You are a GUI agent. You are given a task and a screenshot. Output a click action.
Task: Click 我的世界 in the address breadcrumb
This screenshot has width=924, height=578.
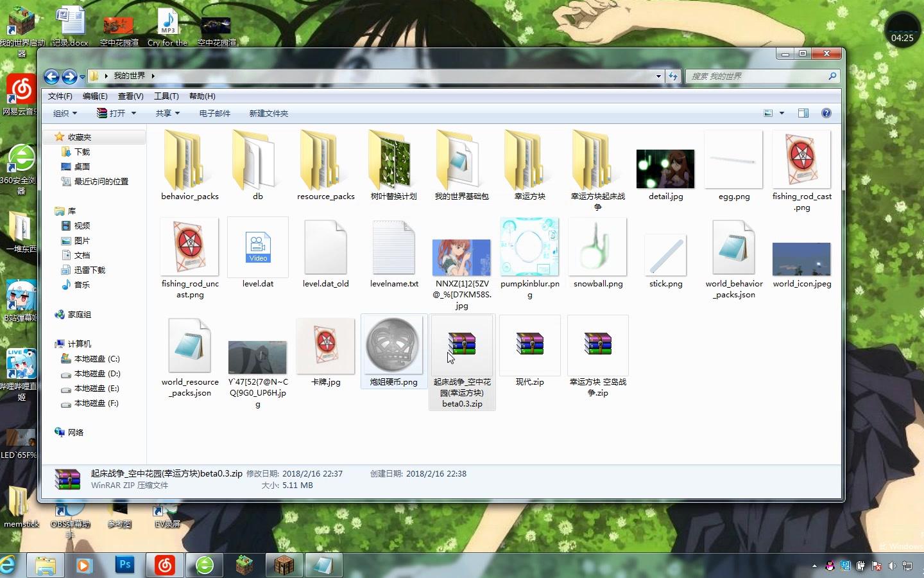tap(130, 76)
